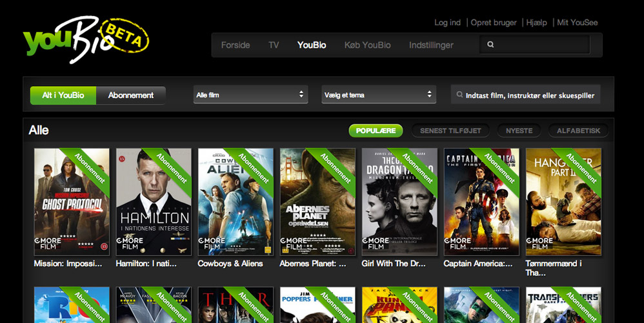Click the Alle section heading

tap(39, 130)
